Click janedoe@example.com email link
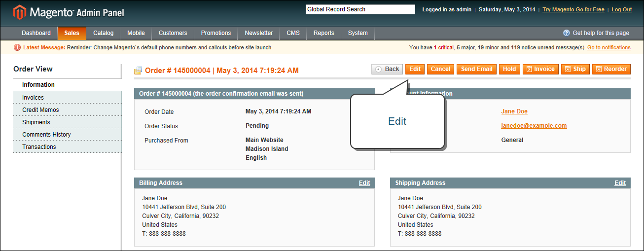This screenshot has width=644, height=251. click(x=534, y=126)
